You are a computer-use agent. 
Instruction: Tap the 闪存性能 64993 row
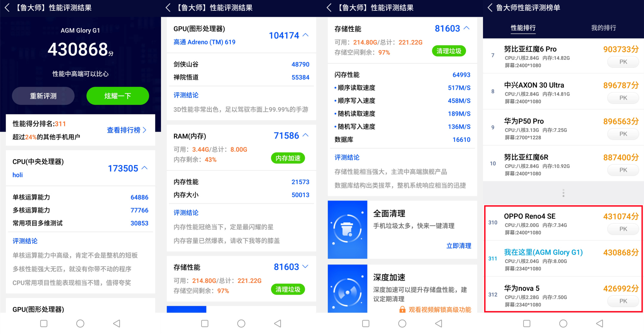[x=402, y=75]
